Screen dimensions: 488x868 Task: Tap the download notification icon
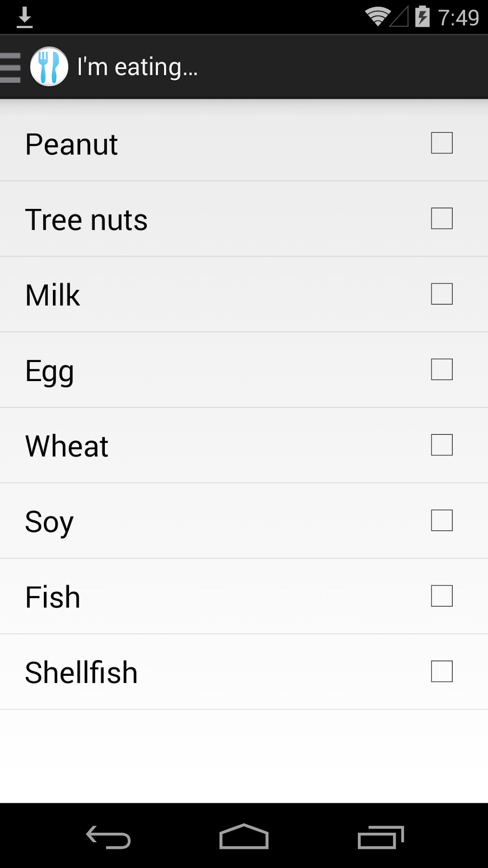click(24, 18)
